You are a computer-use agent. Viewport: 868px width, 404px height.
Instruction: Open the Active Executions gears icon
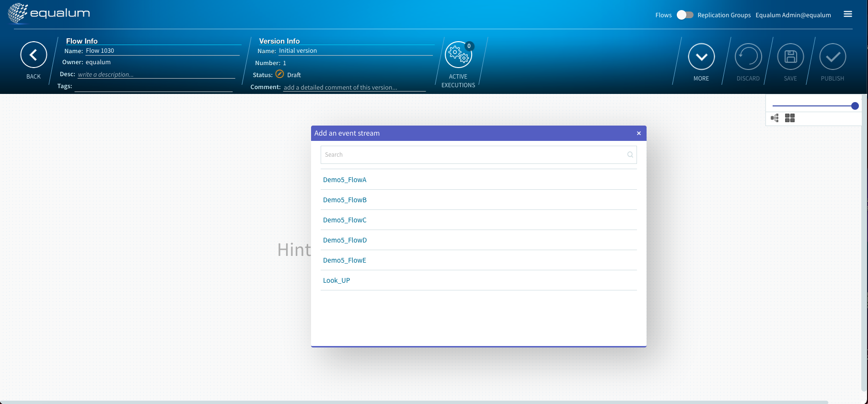458,55
